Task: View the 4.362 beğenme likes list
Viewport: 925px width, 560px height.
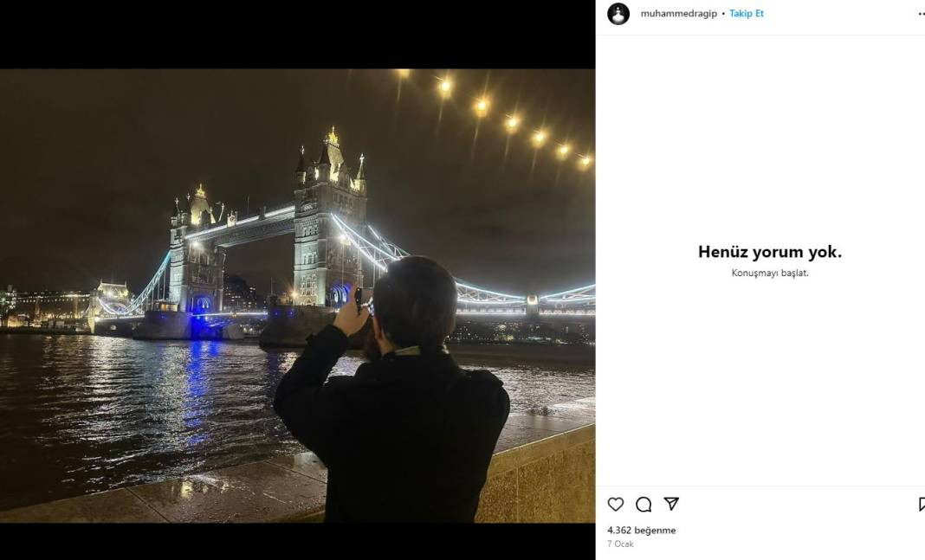Action: click(x=642, y=530)
